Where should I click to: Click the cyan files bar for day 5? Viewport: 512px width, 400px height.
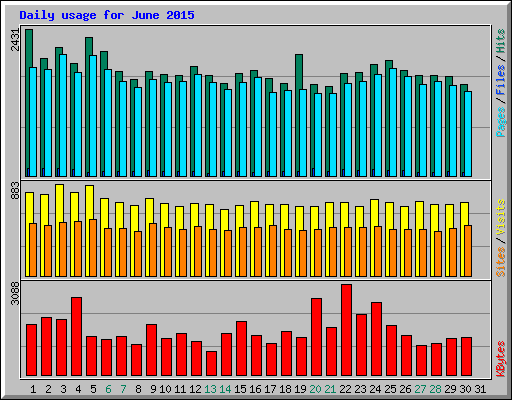(93, 116)
